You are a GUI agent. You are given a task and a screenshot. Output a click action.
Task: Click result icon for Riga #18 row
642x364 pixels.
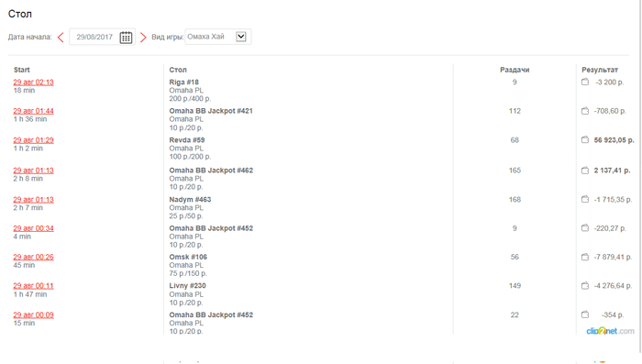point(585,82)
